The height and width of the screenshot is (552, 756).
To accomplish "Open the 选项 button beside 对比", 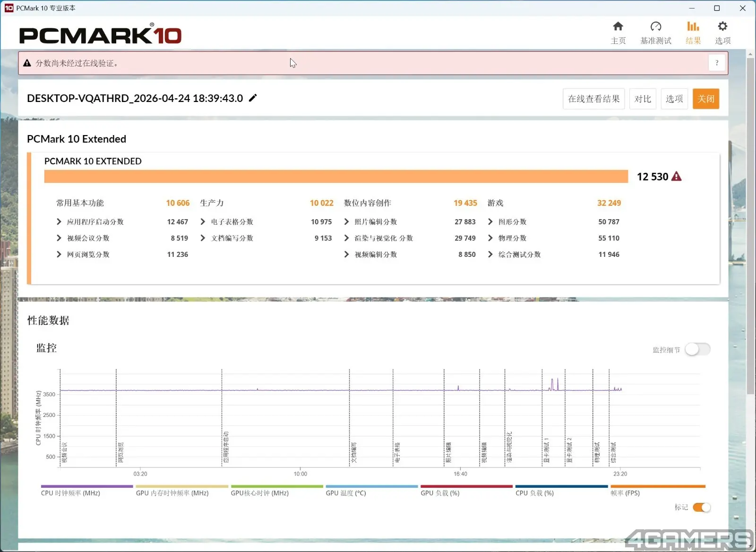I will tap(674, 99).
